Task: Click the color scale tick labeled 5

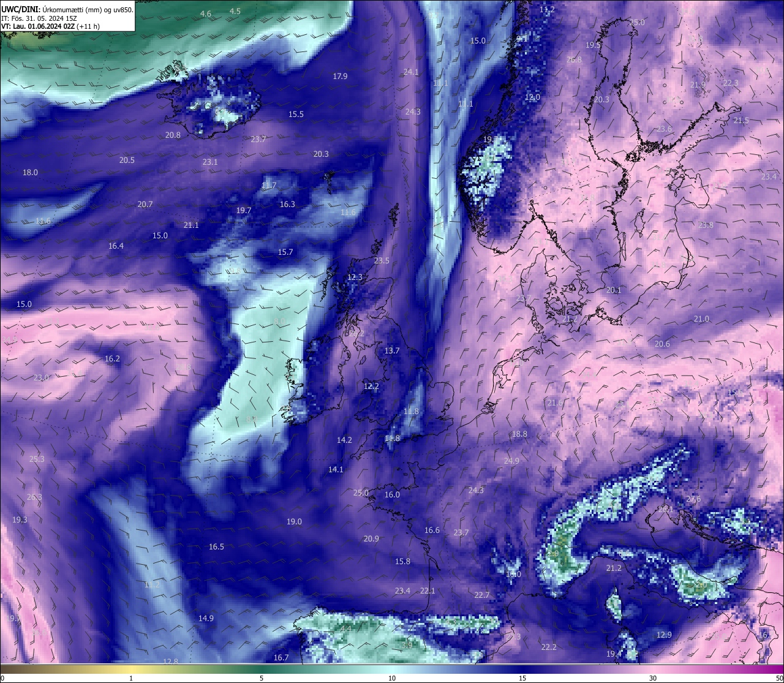Action: click(x=262, y=678)
